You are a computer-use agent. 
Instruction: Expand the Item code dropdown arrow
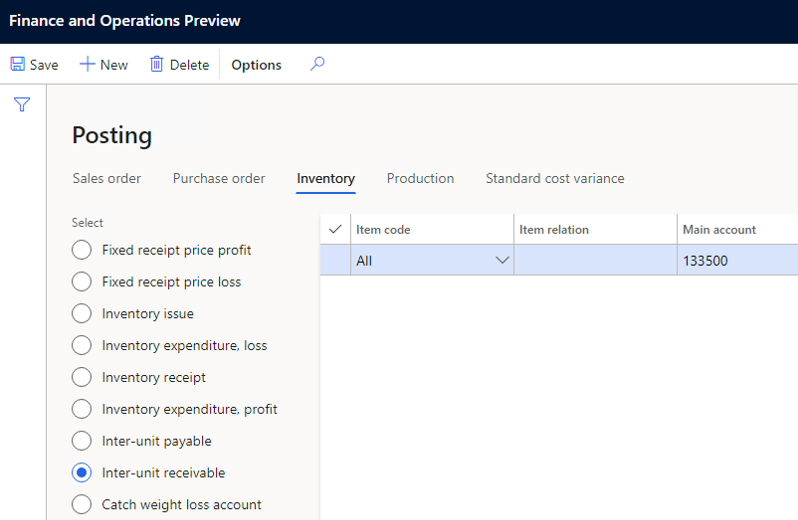[501, 261]
